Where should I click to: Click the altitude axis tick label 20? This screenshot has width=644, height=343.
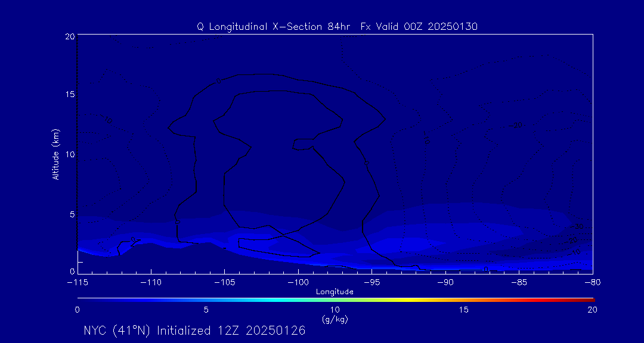pos(70,36)
